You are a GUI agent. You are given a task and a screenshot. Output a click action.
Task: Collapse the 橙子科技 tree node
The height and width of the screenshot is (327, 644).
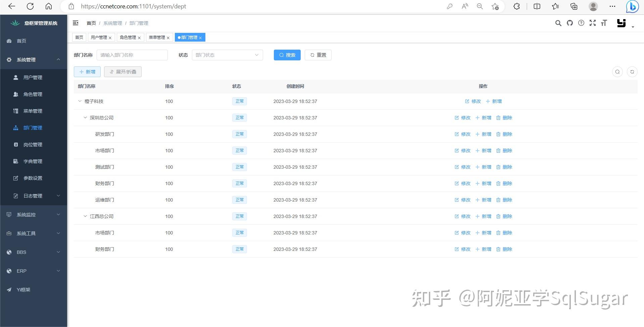pyautogui.click(x=80, y=101)
